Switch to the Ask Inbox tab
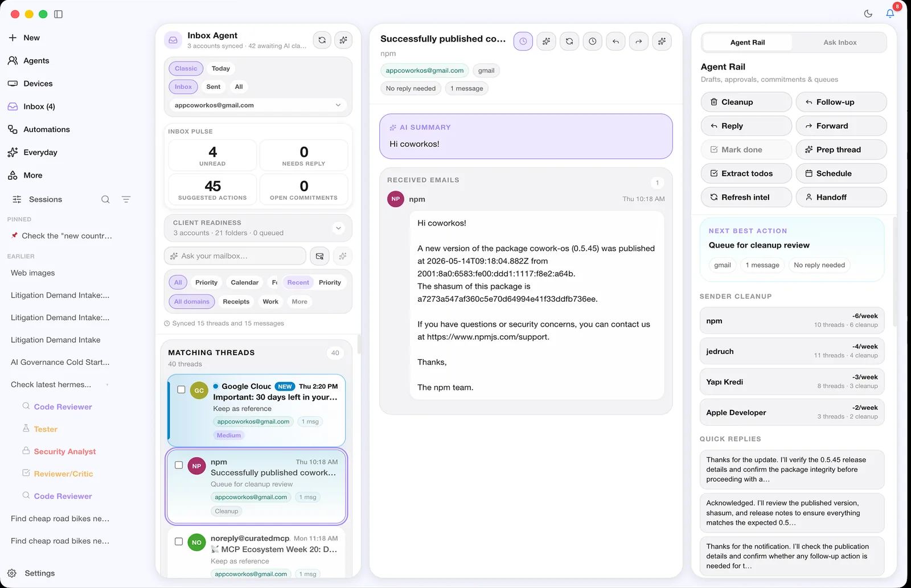 point(840,42)
